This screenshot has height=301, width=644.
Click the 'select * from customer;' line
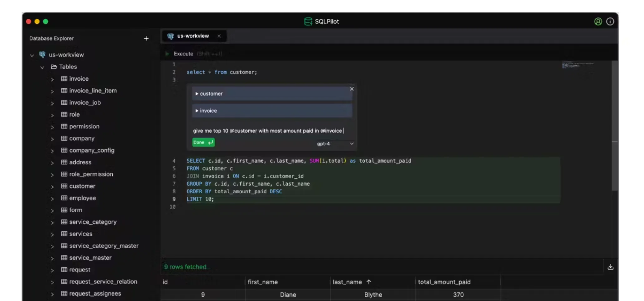pos(222,72)
